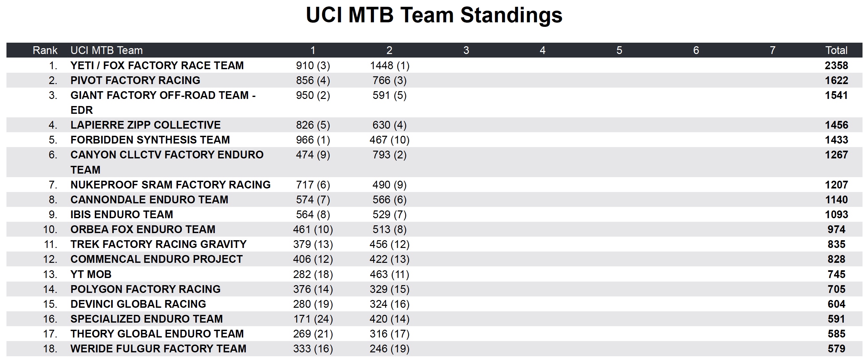
Task: Select the Total column header
Action: click(x=836, y=50)
